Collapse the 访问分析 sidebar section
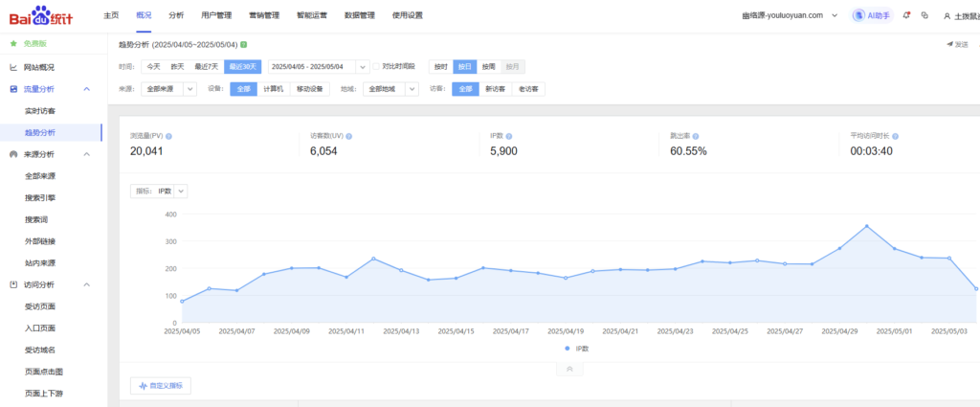Image resolution: width=980 pixels, height=407 pixels. (x=87, y=284)
